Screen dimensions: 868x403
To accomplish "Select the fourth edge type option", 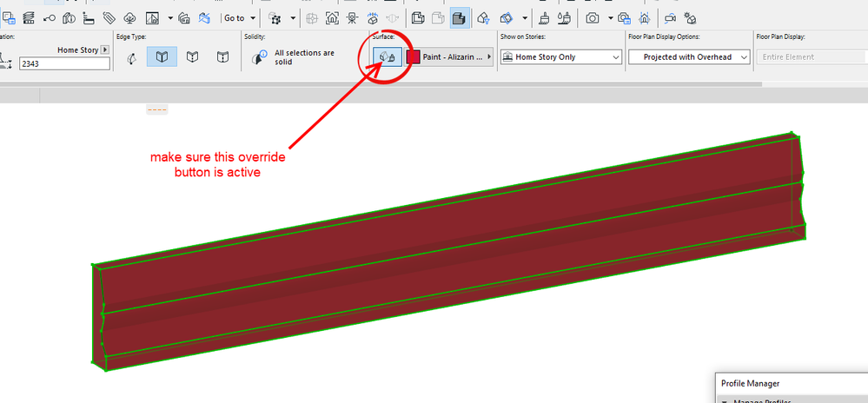I will point(222,57).
